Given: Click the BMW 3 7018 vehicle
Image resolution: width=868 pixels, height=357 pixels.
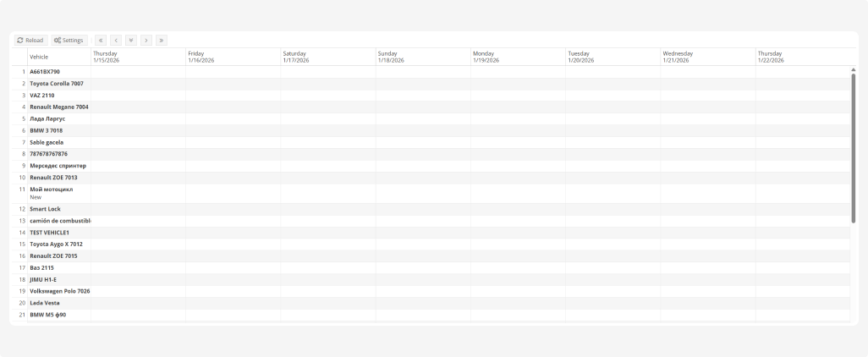Looking at the screenshot, I should [46, 130].
